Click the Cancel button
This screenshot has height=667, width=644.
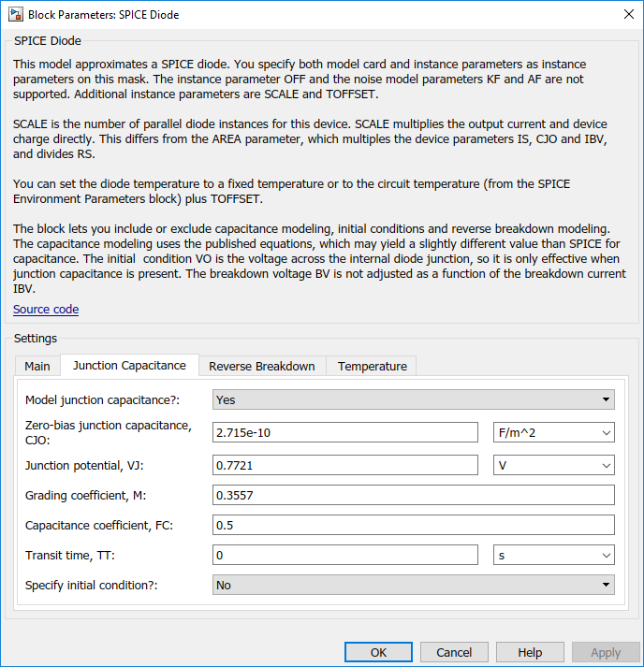pos(454,652)
